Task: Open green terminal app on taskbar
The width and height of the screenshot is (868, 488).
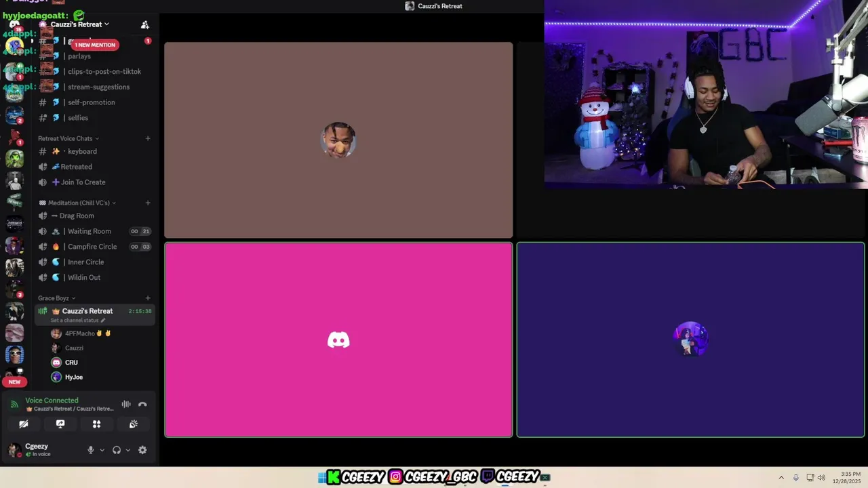Action: 545,477
